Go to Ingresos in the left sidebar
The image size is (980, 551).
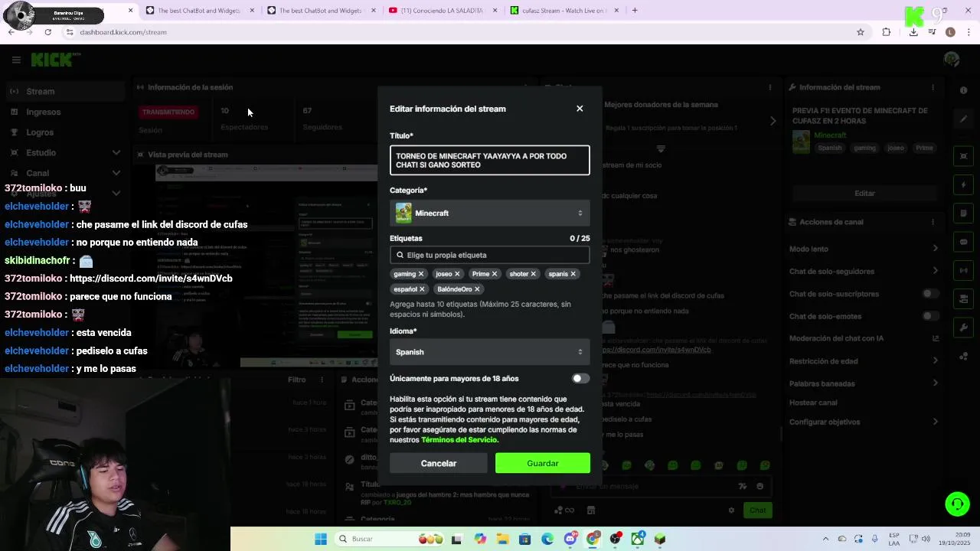(x=64, y=112)
